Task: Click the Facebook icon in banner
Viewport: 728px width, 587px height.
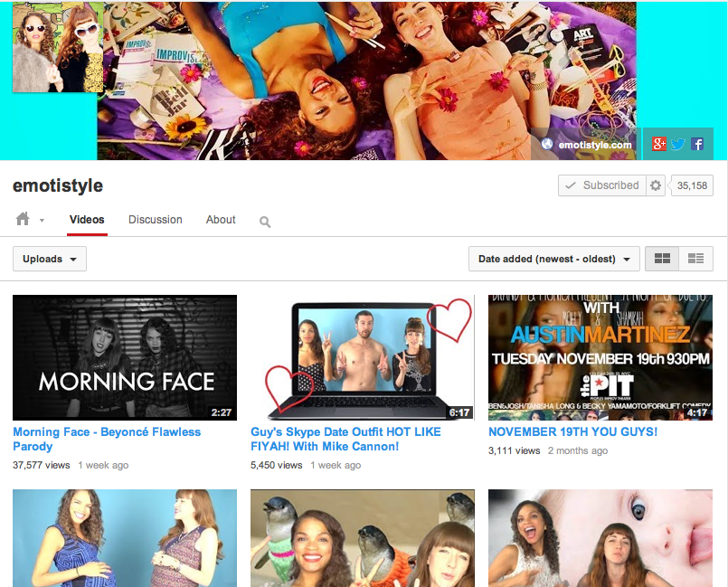Action: click(697, 144)
